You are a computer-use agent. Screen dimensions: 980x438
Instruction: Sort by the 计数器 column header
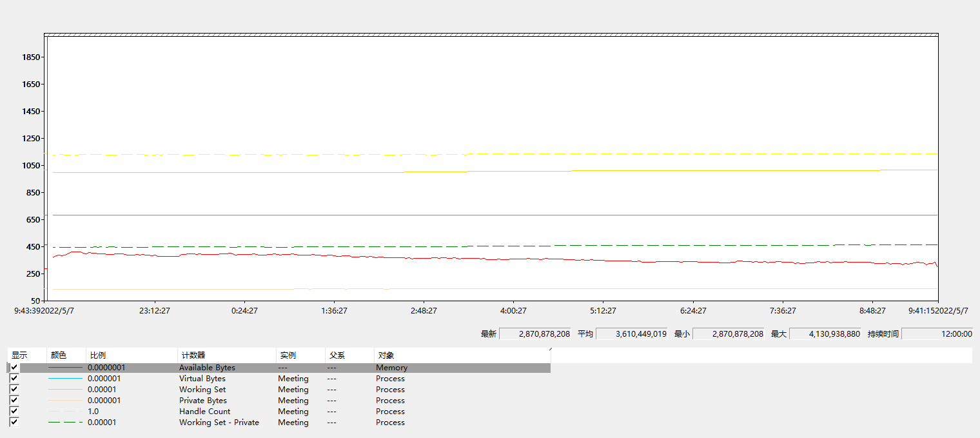pyautogui.click(x=226, y=355)
